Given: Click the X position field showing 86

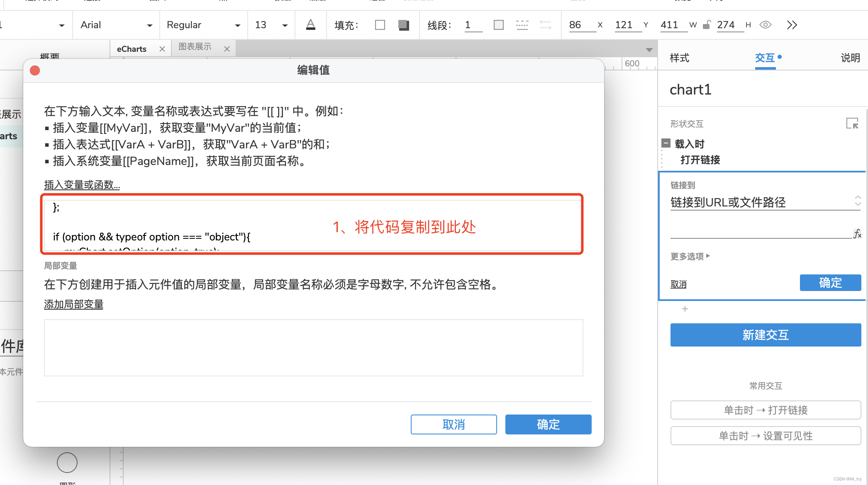Looking at the screenshot, I should [582, 25].
